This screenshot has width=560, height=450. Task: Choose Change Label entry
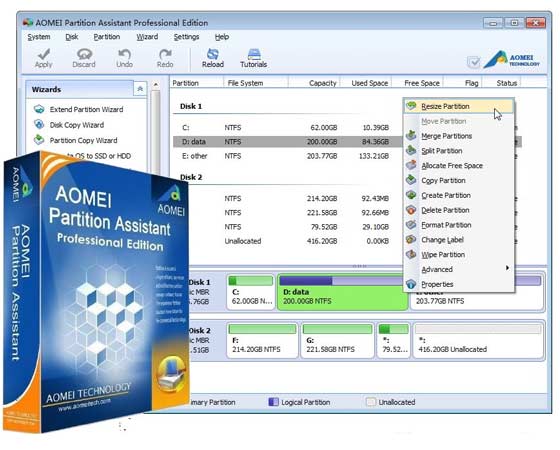click(x=459, y=240)
